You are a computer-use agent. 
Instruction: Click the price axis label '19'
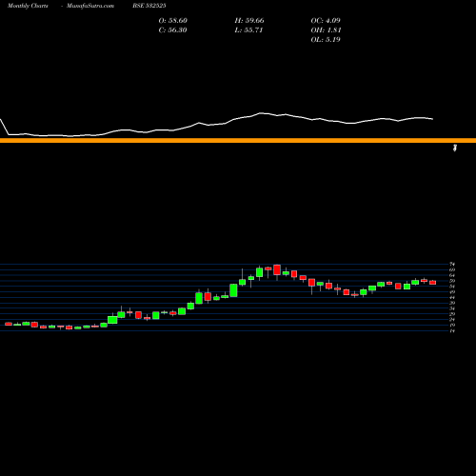pyautogui.click(x=452, y=326)
